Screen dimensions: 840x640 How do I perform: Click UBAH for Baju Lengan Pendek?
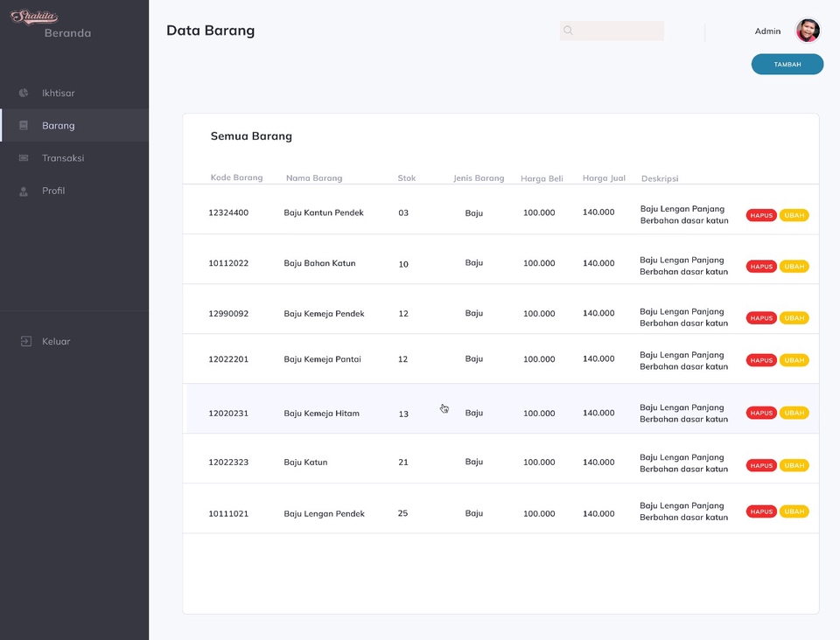794,511
